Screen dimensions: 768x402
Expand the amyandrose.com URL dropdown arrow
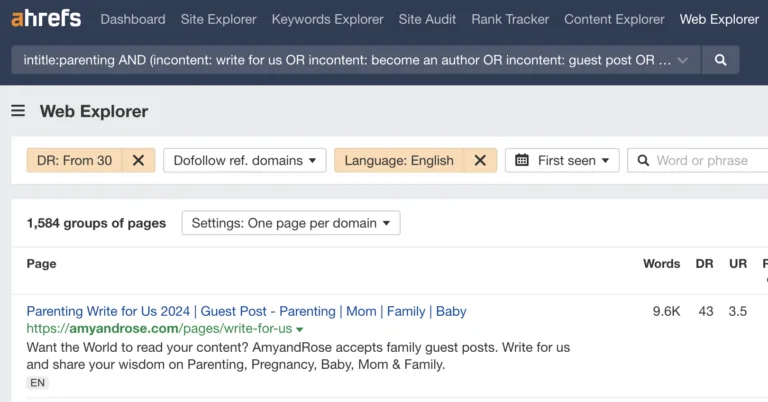[300, 330]
